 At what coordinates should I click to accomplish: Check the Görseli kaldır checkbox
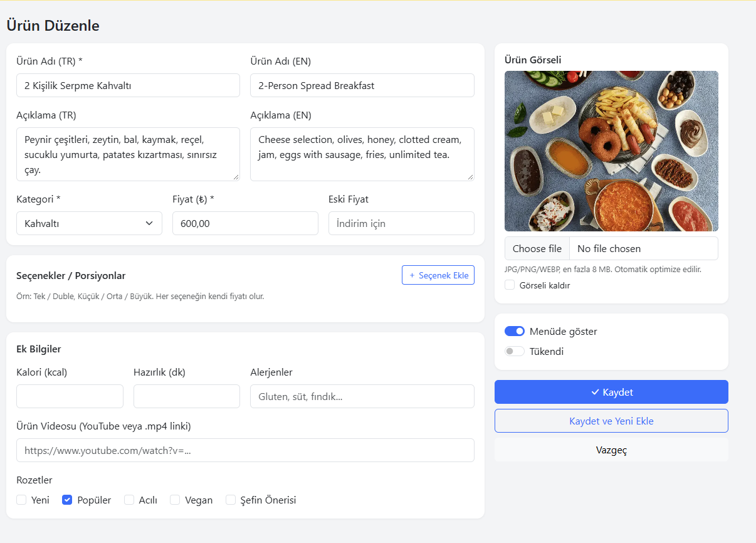510,285
